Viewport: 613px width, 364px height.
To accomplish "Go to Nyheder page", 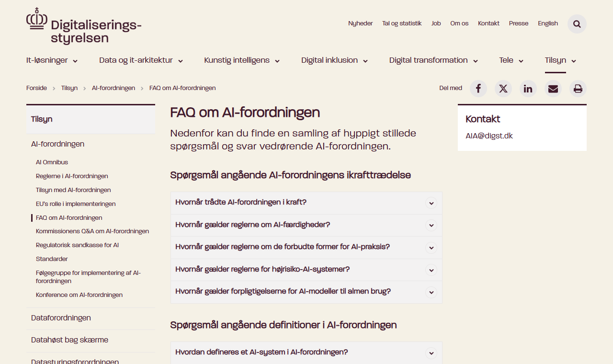I will (x=361, y=23).
